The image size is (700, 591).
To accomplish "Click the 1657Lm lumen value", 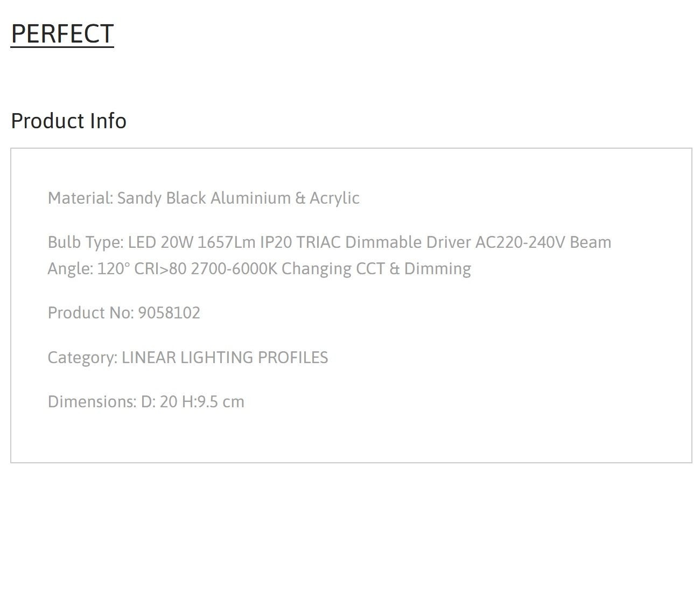I will coord(227,242).
